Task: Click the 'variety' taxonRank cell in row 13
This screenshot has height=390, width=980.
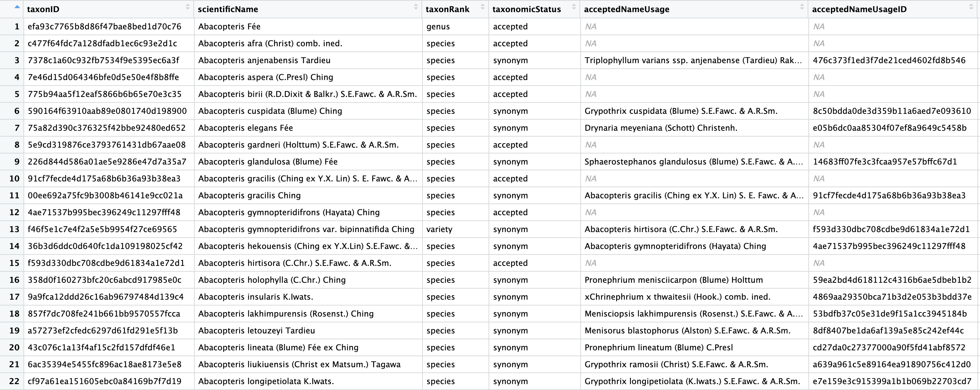Action: click(x=439, y=229)
